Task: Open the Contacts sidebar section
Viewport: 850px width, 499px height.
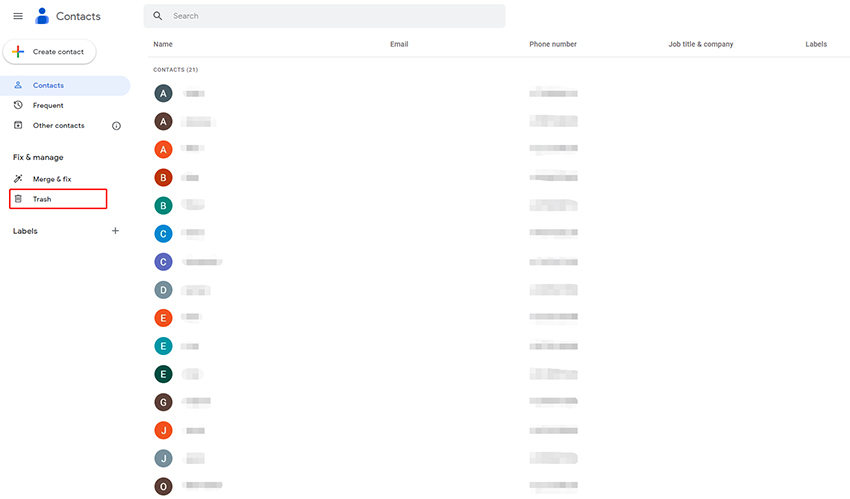Action: click(x=65, y=86)
